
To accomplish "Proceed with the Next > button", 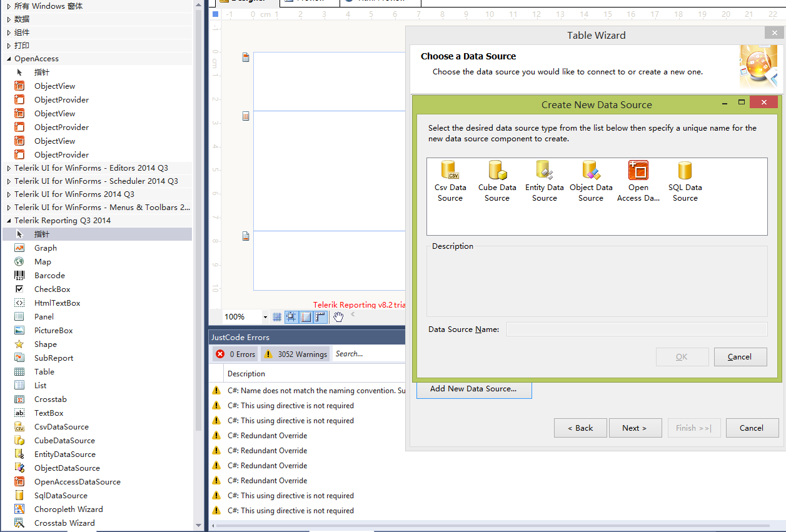I will [635, 428].
